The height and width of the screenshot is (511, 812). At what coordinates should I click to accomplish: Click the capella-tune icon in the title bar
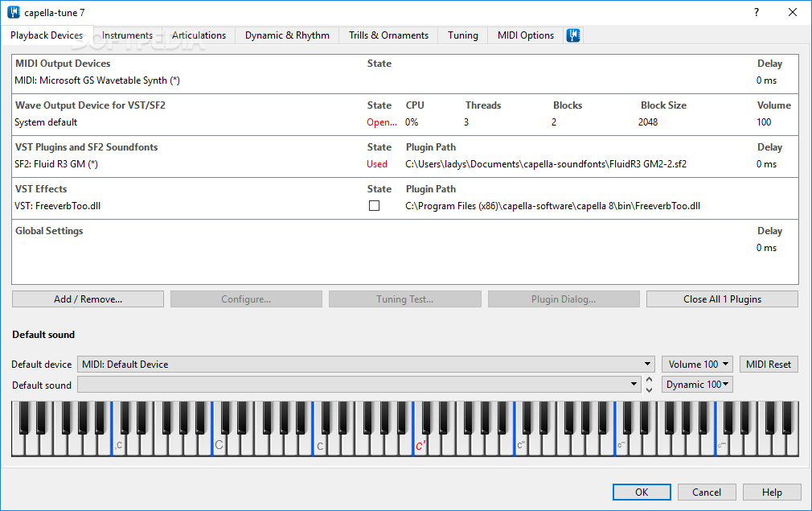[x=12, y=12]
